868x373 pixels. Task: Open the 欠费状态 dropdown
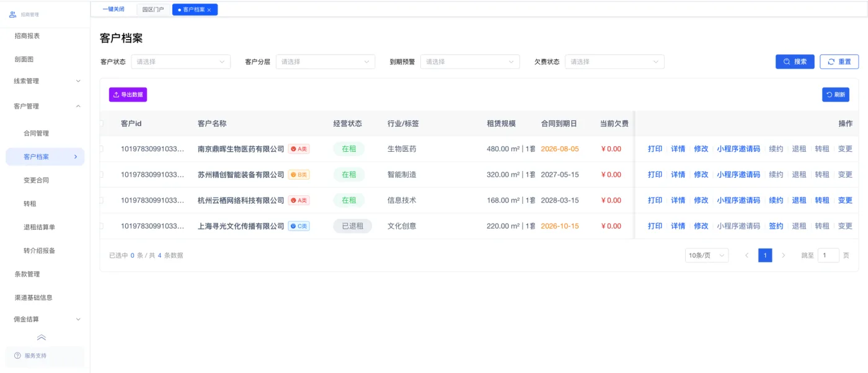tap(614, 62)
